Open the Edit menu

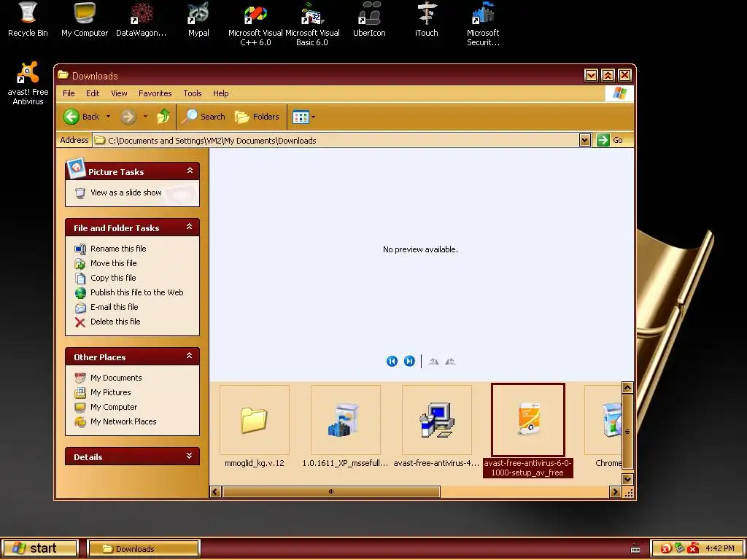tap(93, 93)
